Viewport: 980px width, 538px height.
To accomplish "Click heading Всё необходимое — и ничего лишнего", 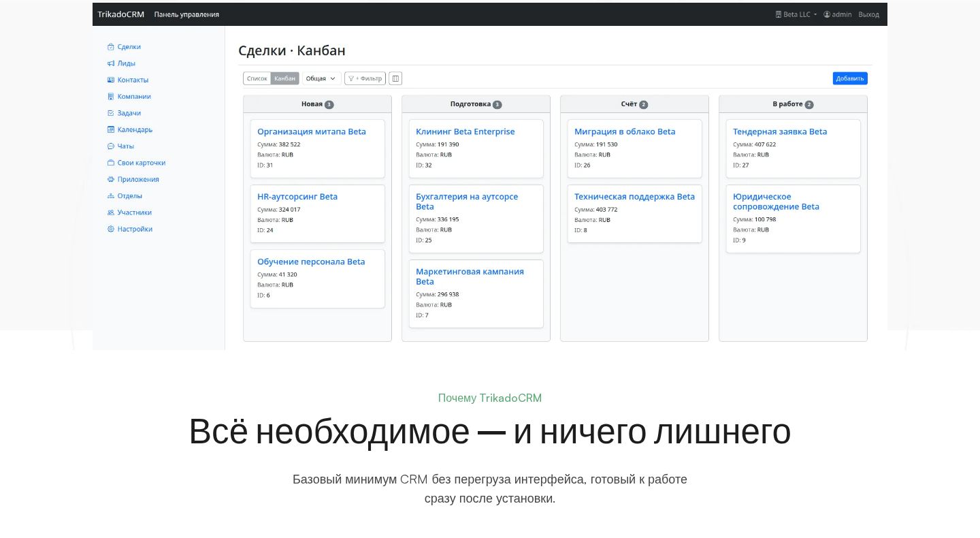I will pyautogui.click(x=490, y=431).
